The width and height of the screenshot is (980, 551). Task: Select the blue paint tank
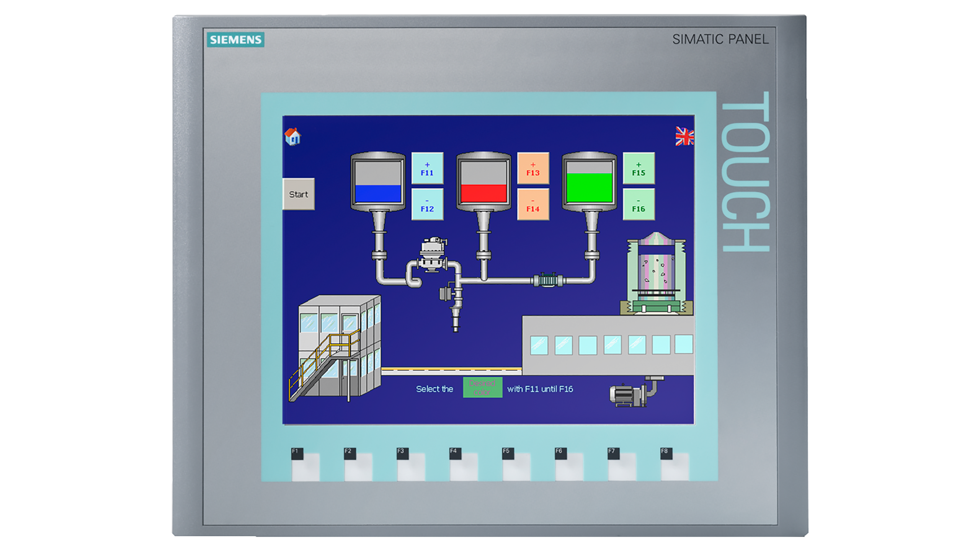click(378, 182)
